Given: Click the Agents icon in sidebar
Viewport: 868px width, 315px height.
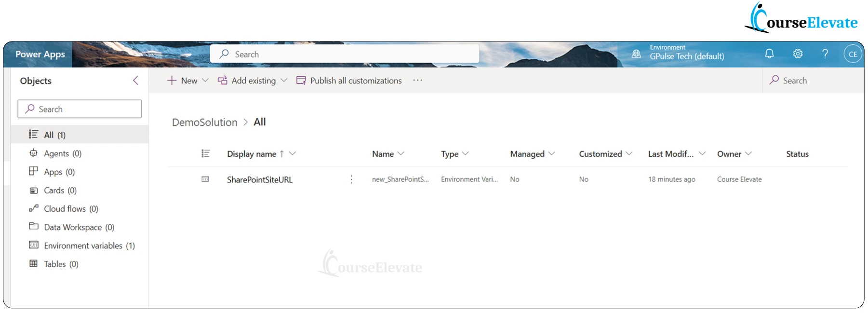Looking at the screenshot, I should pos(33,153).
